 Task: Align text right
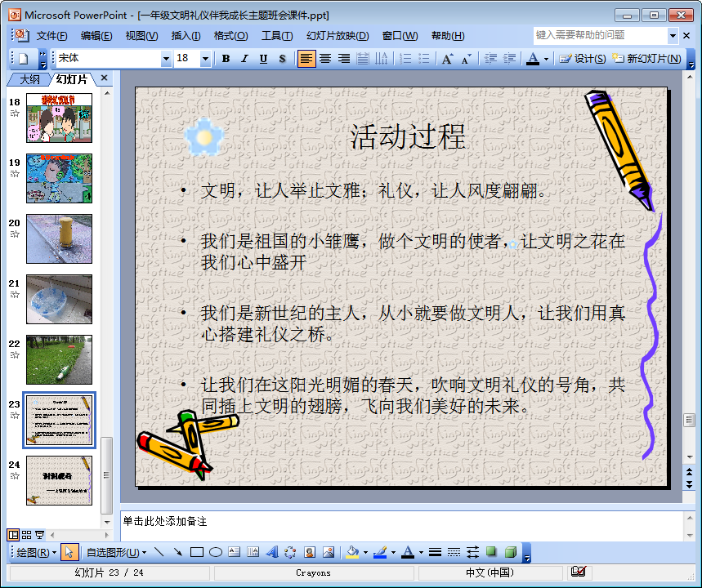[x=344, y=59]
